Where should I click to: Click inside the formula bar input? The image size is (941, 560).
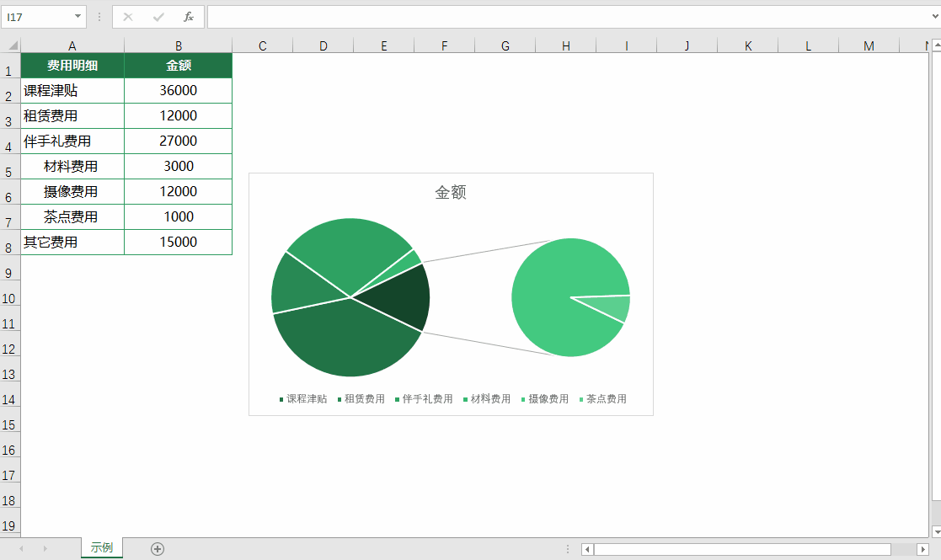(x=569, y=17)
